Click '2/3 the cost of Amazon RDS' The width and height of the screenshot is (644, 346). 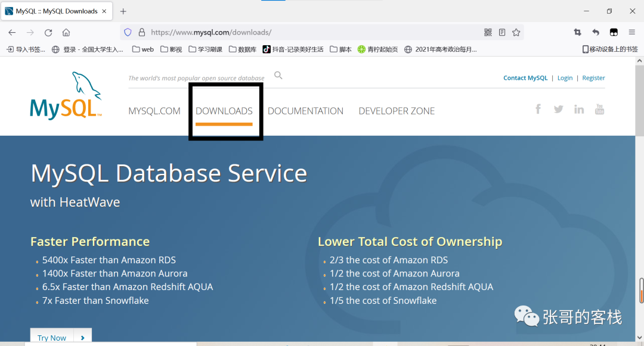pyautogui.click(x=389, y=260)
